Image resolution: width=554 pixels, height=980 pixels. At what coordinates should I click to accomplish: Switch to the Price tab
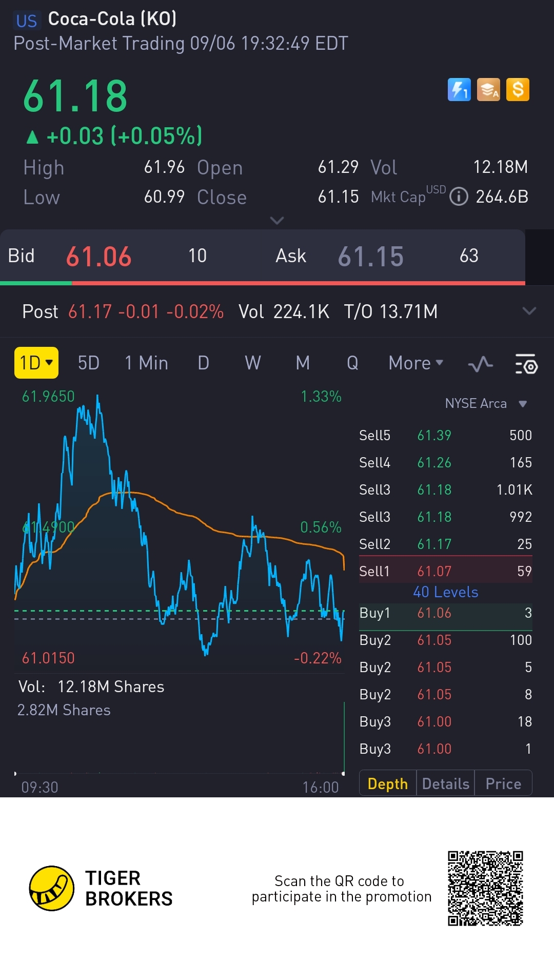click(503, 783)
